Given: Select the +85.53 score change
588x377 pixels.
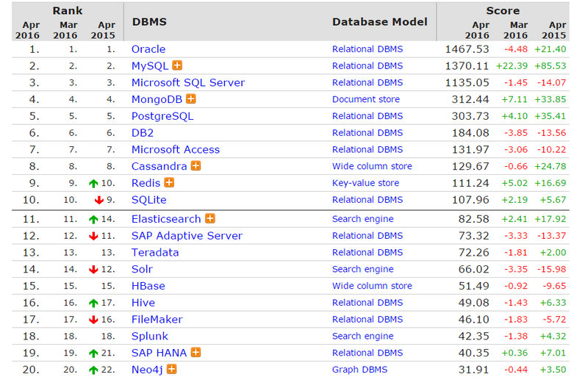Looking at the screenshot, I should (550, 66).
